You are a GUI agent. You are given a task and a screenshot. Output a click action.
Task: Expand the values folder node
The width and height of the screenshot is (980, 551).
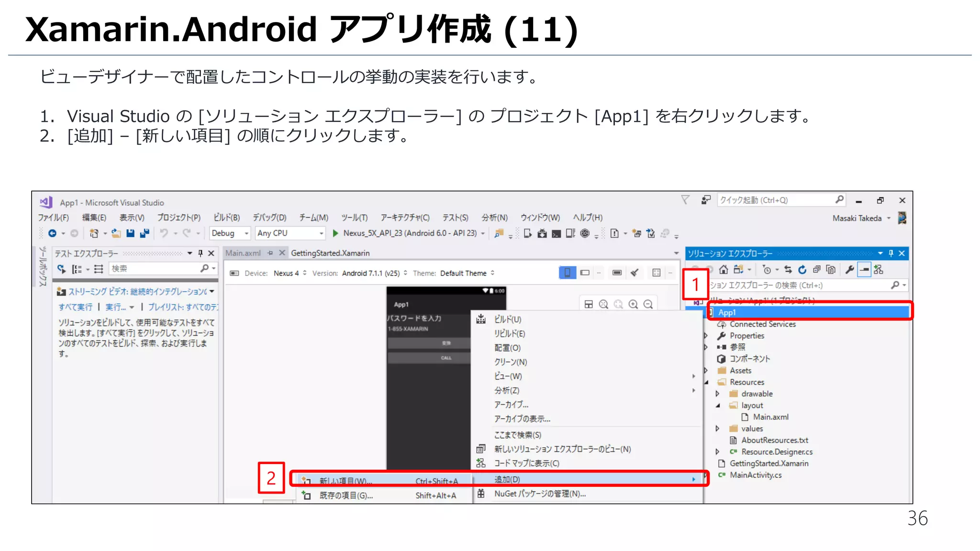tap(717, 429)
